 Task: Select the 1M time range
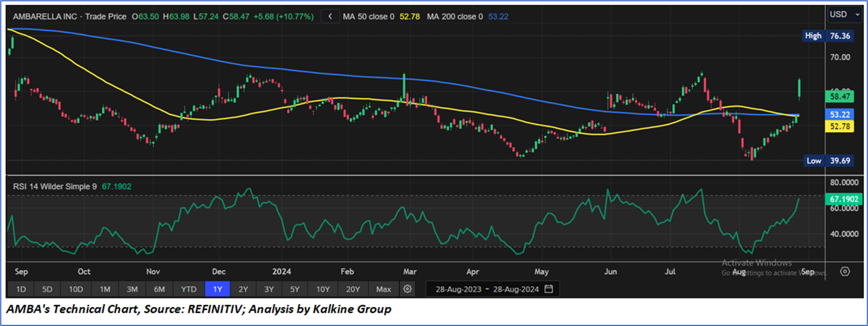105,289
